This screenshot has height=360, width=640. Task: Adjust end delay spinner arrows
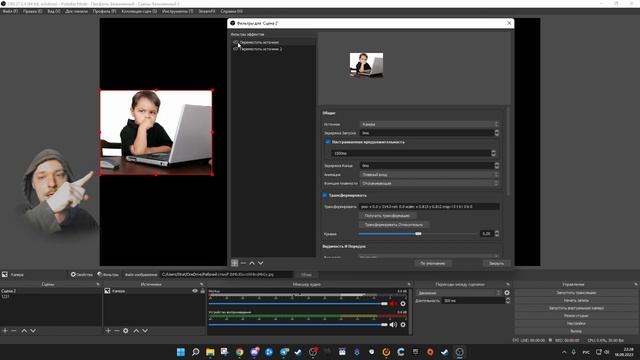(497, 165)
